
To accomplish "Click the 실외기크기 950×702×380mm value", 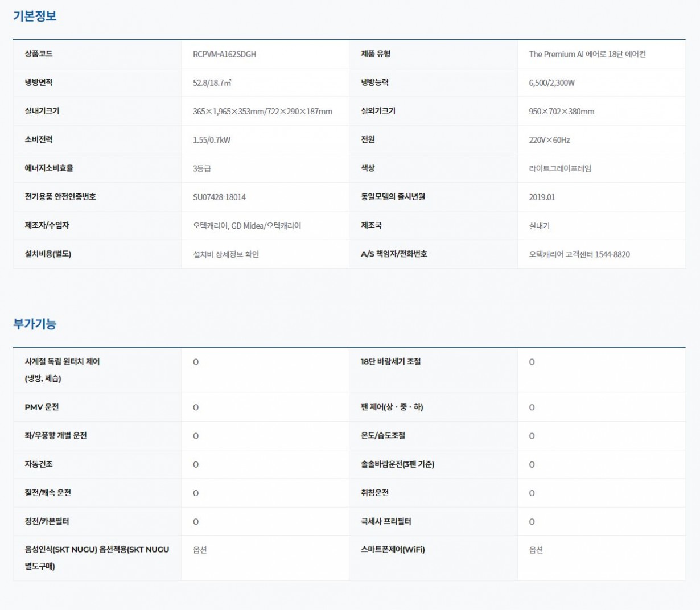I will click(x=561, y=112).
